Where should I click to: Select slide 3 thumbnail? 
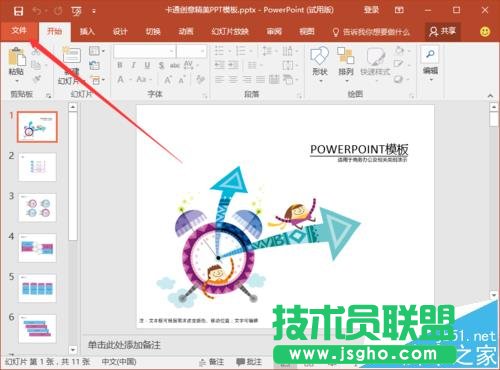[37, 208]
